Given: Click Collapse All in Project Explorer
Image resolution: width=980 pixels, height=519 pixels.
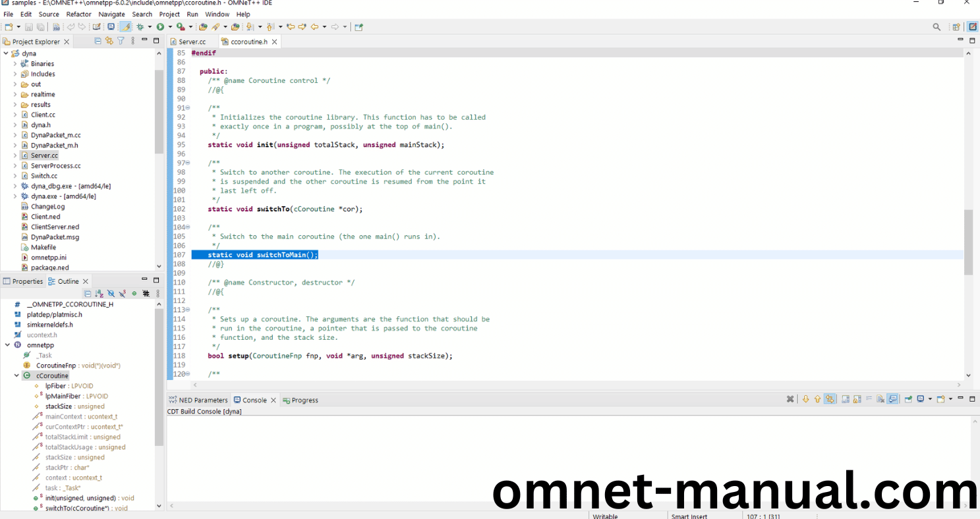Looking at the screenshot, I should coord(98,41).
